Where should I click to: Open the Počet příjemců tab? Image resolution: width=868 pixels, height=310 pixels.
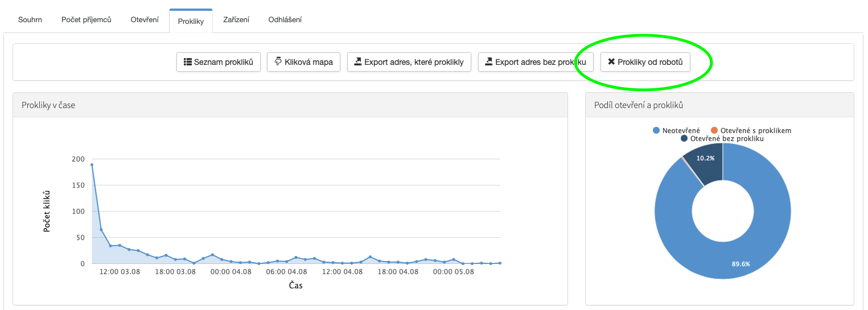[87, 20]
